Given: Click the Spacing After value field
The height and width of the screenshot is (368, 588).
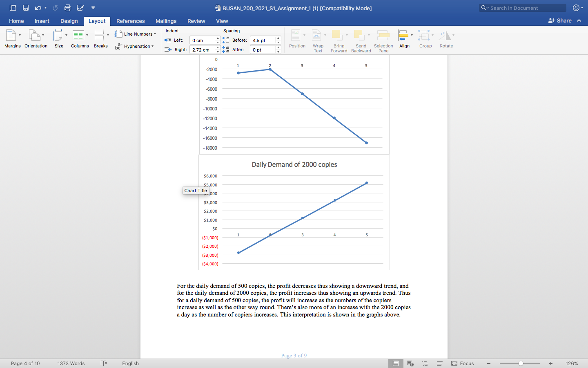Looking at the screenshot, I should pos(263,49).
